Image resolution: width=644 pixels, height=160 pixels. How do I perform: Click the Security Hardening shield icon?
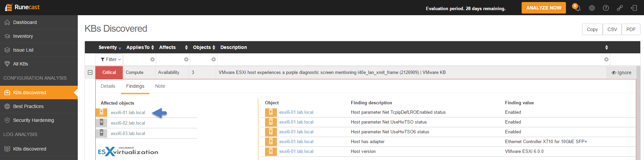pyautogui.click(x=7, y=120)
